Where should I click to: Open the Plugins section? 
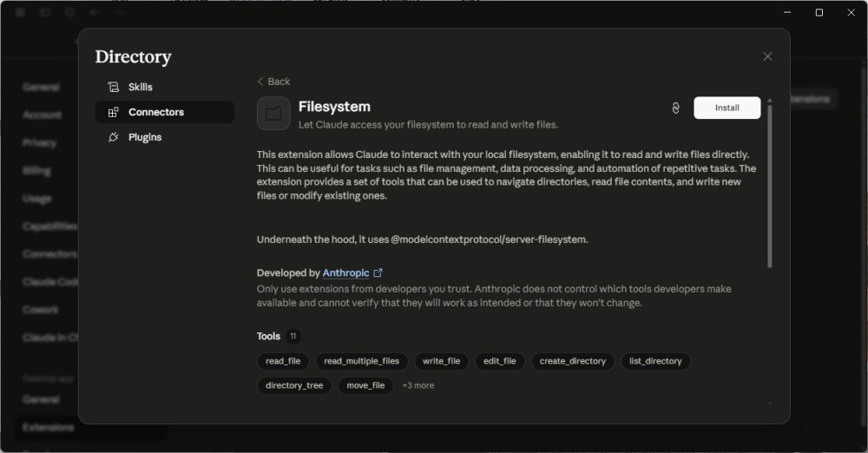164,137
